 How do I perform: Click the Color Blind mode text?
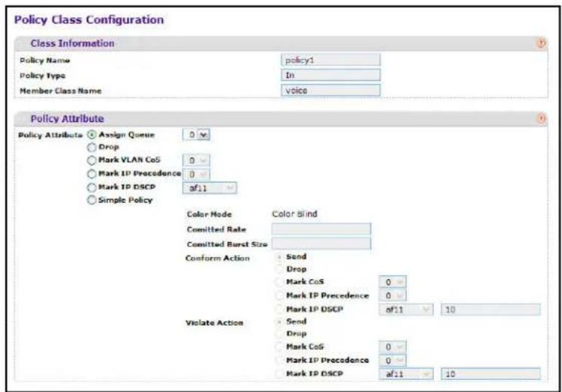tap(295, 214)
